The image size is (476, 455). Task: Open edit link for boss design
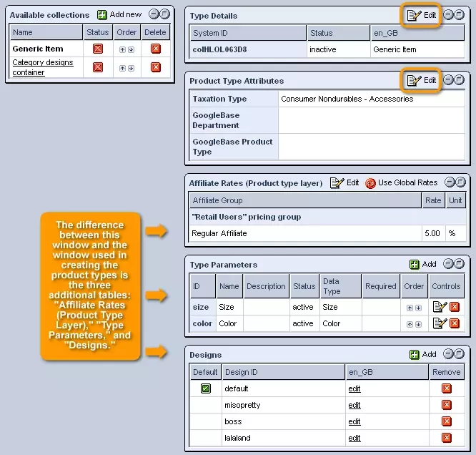click(354, 421)
